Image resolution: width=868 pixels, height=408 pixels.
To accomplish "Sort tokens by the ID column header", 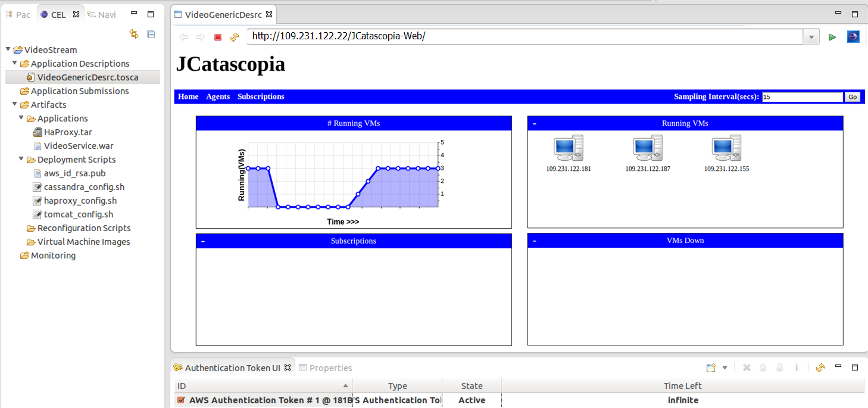I will coord(263,386).
